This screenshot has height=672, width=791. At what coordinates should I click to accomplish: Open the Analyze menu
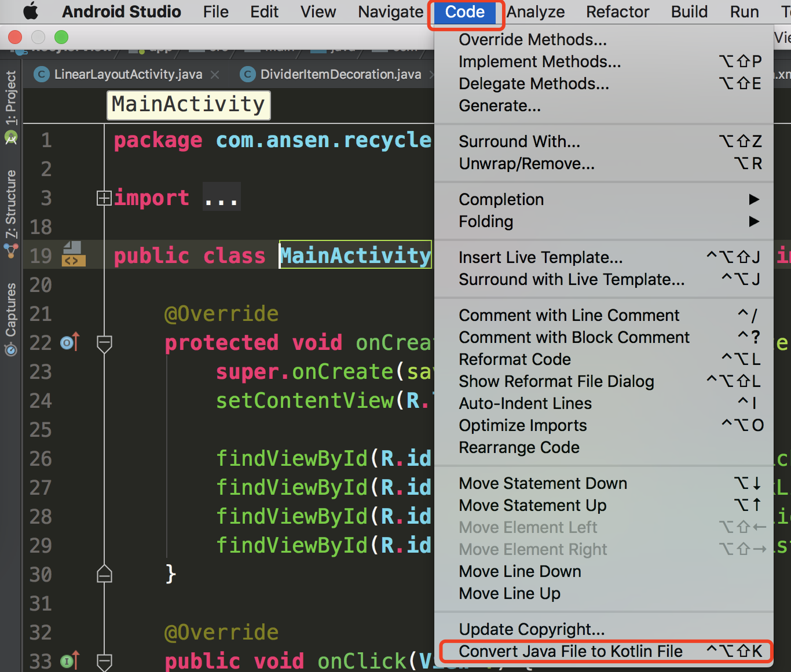[536, 12]
